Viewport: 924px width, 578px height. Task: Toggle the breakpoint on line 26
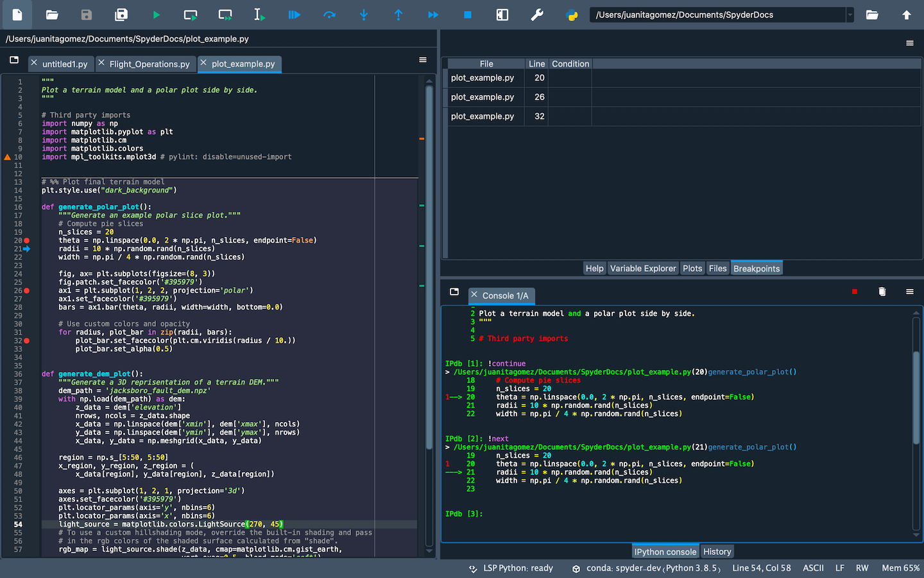[x=27, y=290]
